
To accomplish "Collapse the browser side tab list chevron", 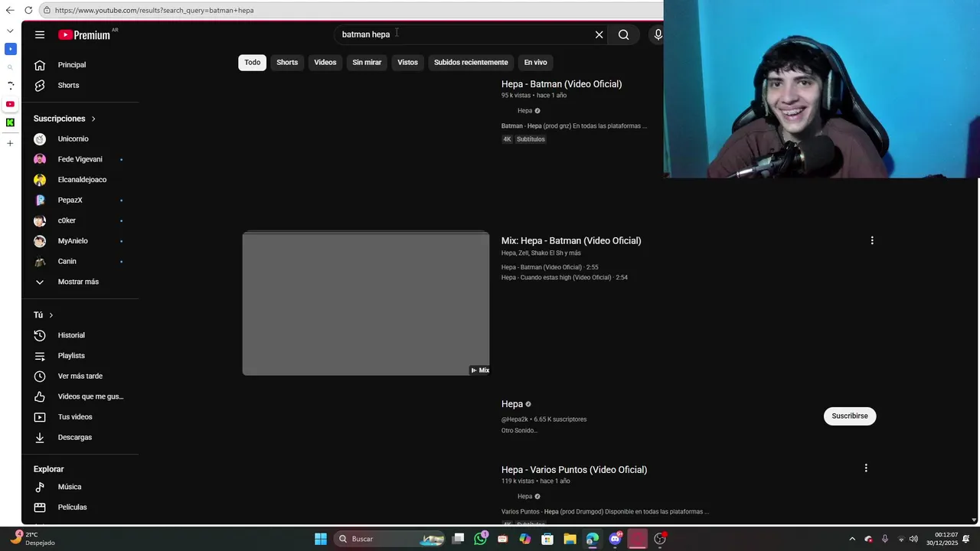I will (x=10, y=31).
